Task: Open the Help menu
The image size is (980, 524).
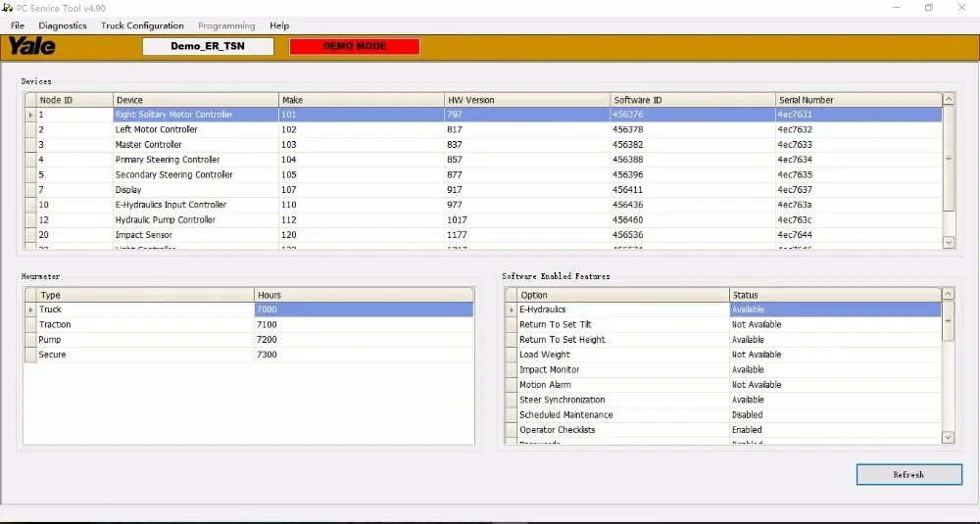Action: pyautogui.click(x=279, y=25)
